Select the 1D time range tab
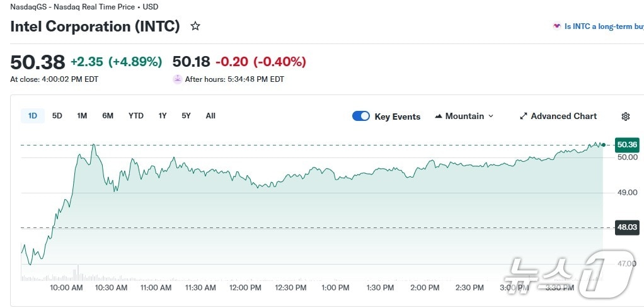This screenshot has height=308, width=644. pos(33,116)
